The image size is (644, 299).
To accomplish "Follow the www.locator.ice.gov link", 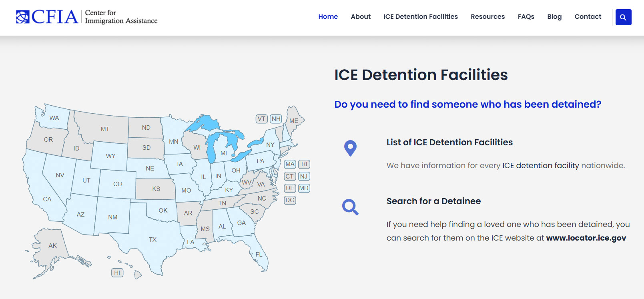I will click(x=586, y=238).
